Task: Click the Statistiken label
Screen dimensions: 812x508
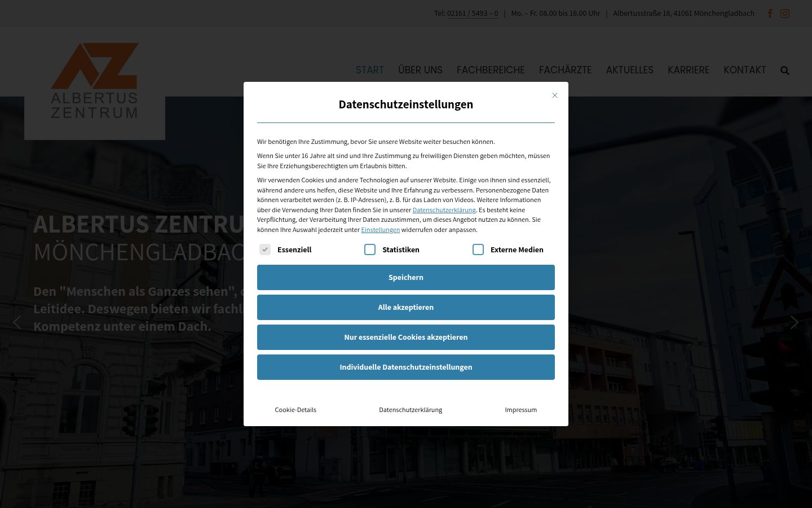Action: [x=401, y=249]
